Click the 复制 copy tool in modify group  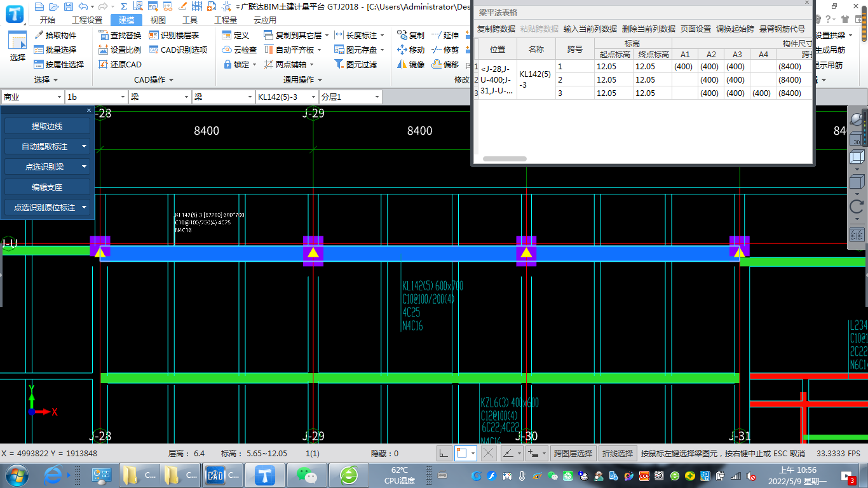pos(410,35)
